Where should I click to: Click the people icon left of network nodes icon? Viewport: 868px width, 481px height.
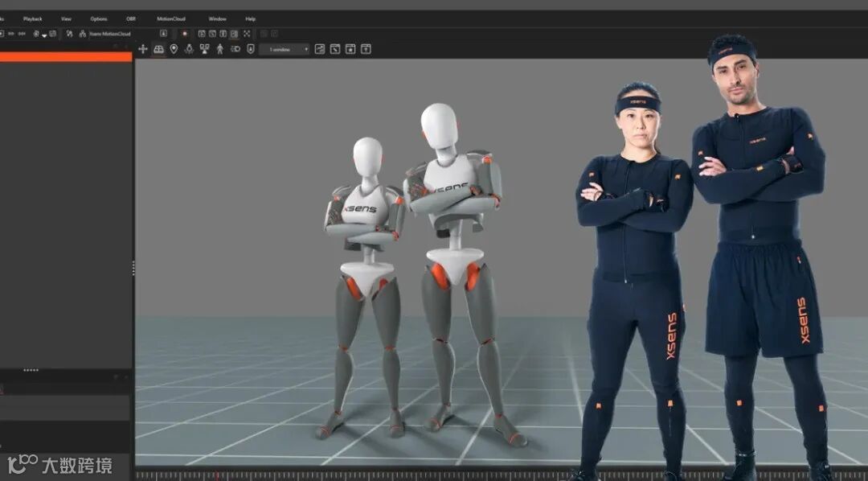69,34
